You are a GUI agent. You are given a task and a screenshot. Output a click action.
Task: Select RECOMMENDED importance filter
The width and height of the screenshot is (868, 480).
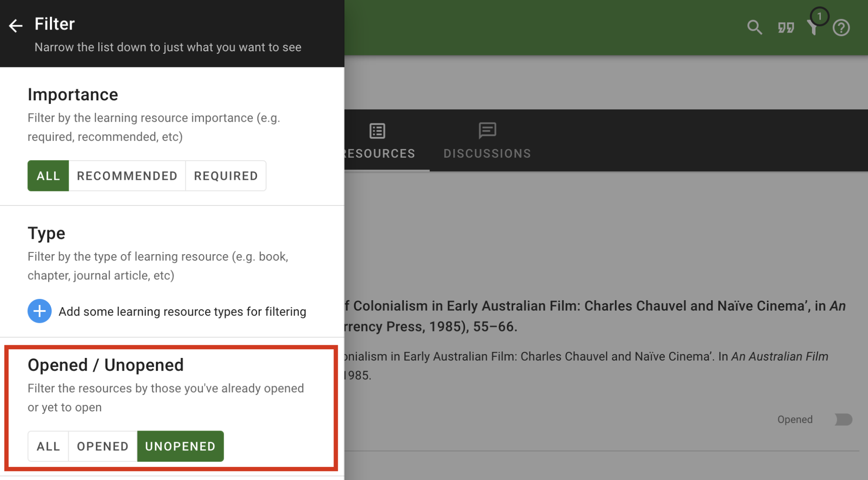pyautogui.click(x=127, y=176)
